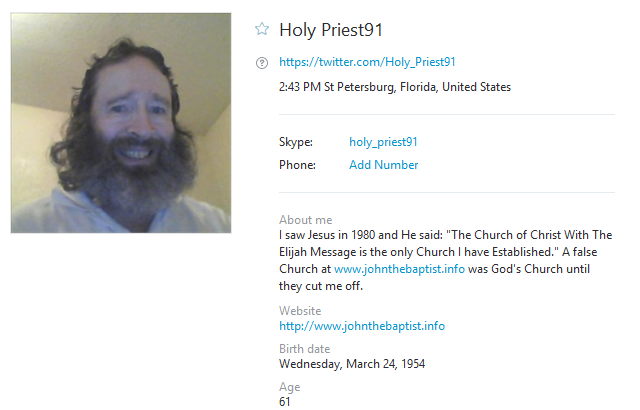This screenshot has width=640, height=410.
Task: Click the Phone field label
Action: [x=298, y=165]
